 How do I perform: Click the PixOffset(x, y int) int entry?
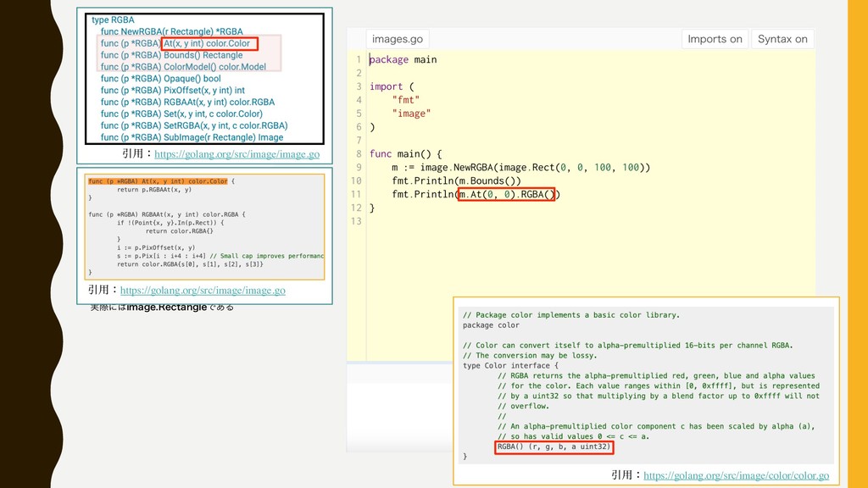(173, 90)
